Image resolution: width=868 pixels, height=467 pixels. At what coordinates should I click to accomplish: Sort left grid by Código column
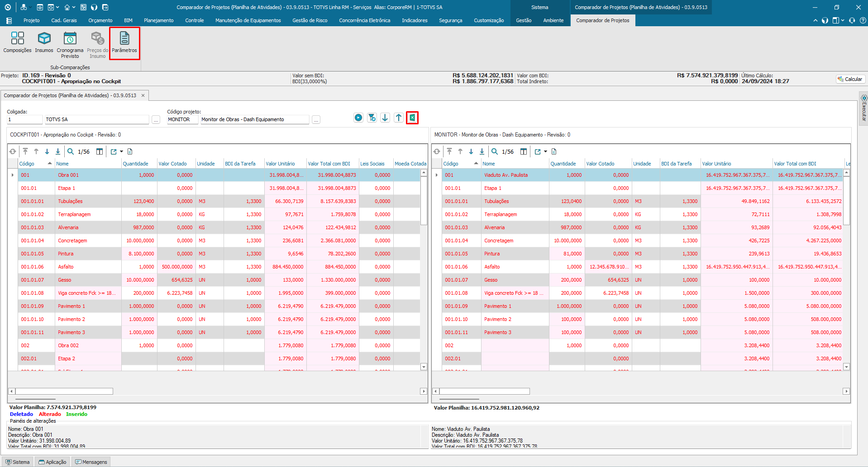click(36, 164)
